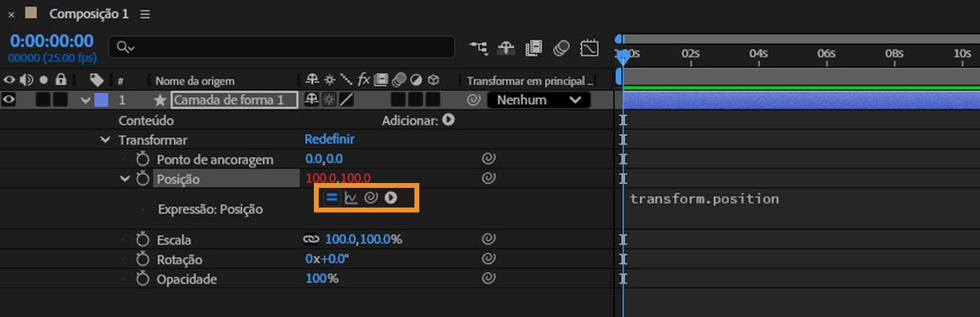Open the Adicionar menu arrow
Screen dimensions: 980x317
448,119
